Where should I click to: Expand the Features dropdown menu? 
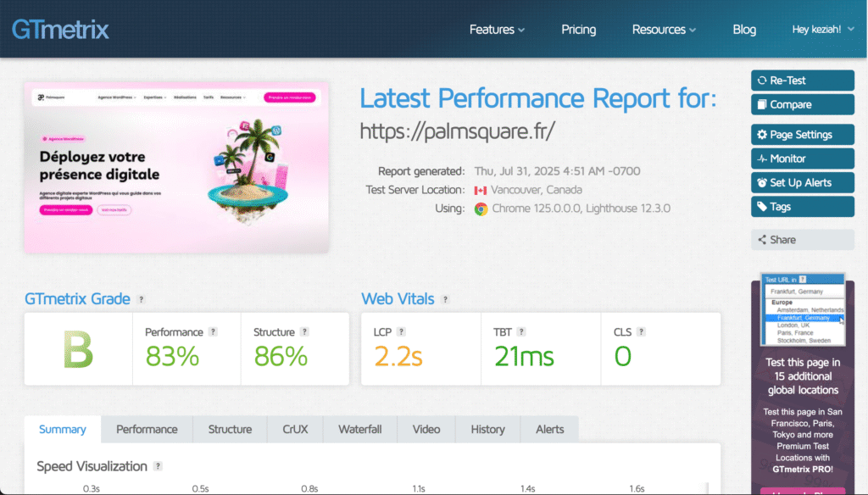click(x=497, y=30)
